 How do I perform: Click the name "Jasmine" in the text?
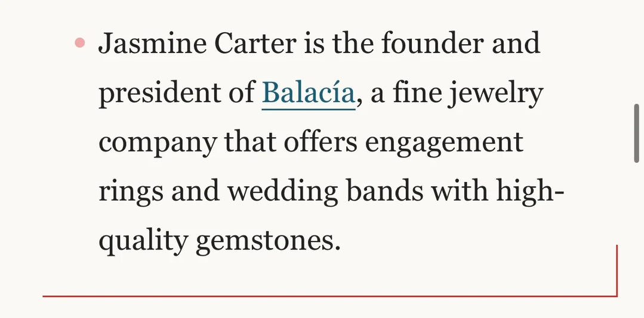point(152,44)
